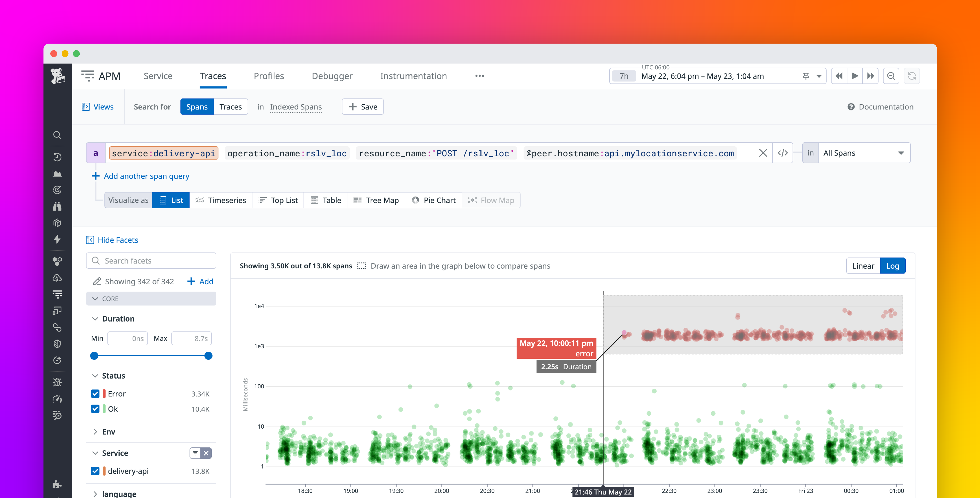This screenshot has height=498, width=980.
Task: Select the binoculars Watchdog icon in sidebar
Action: click(x=58, y=206)
